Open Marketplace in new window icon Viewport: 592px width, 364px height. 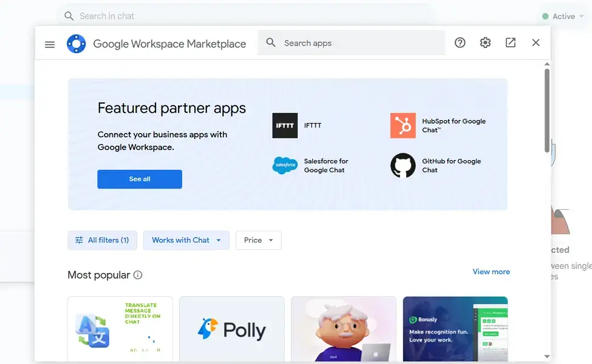[511, 42]
